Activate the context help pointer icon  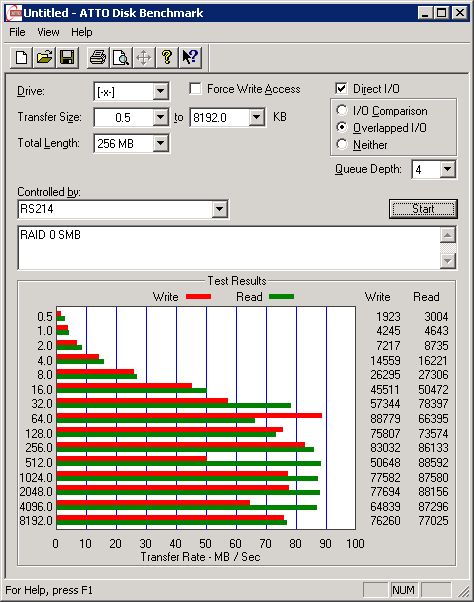click(x=190, y=58)
